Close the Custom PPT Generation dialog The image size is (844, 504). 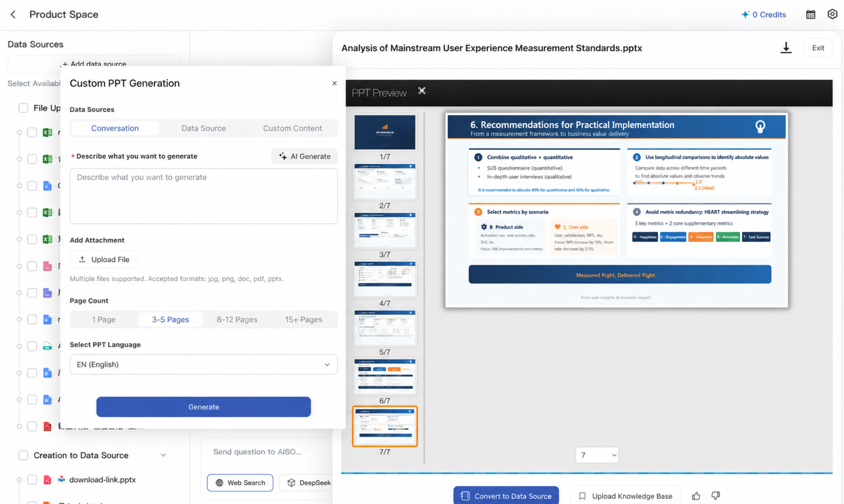click(x=334, y=83)
